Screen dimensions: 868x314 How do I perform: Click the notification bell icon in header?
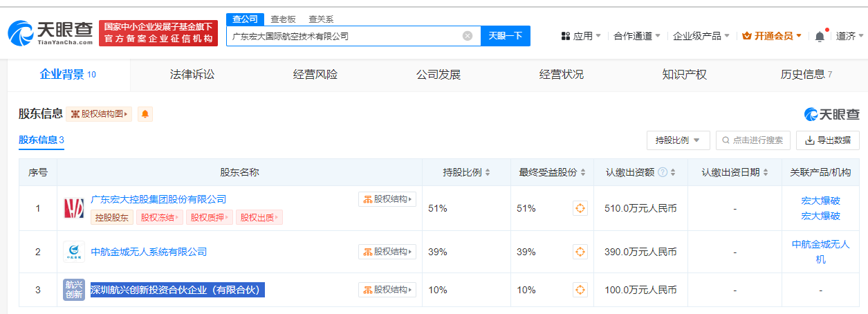[x=820, y=36]
